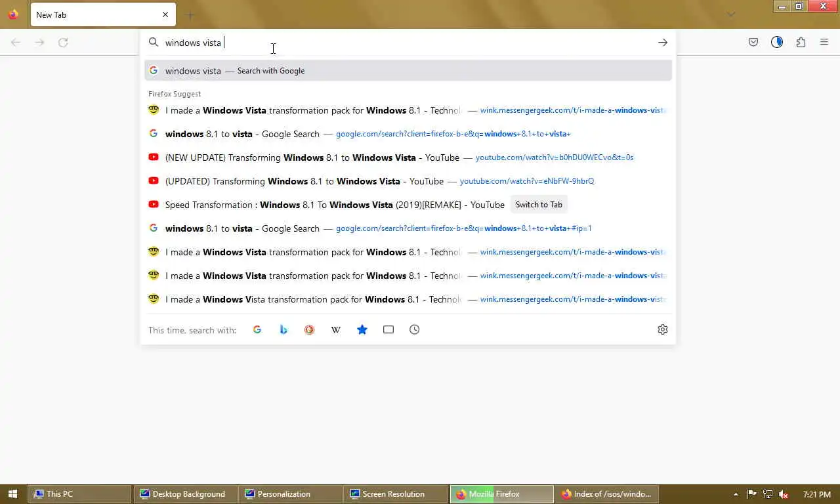This screenshot has width=840, height=504.
Task: Open a new tab with the plus button
Action: coord(190,14)
